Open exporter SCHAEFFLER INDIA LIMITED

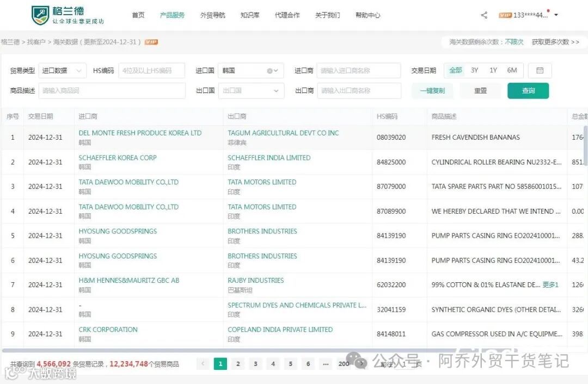(269, 158)
